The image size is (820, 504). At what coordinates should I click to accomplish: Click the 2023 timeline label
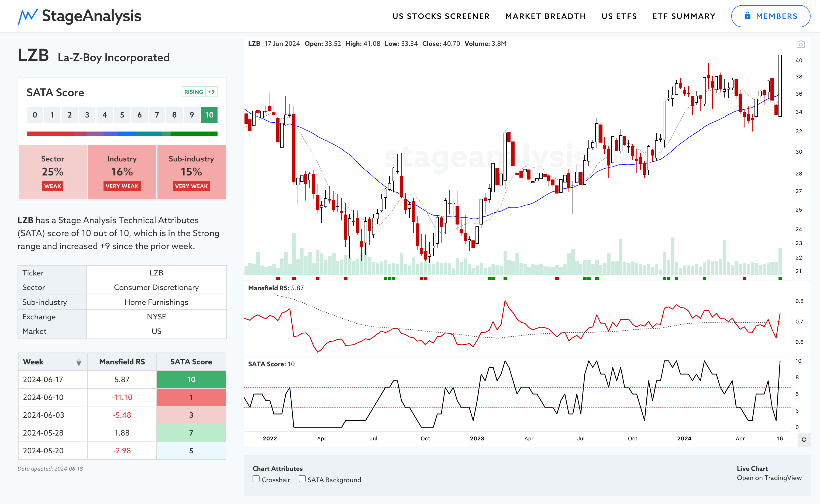(477, 439)
